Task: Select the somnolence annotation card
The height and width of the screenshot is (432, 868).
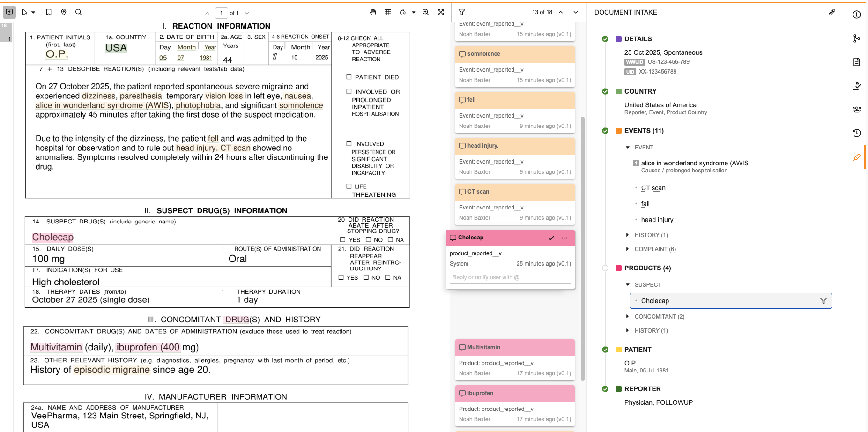Action: 514,54
